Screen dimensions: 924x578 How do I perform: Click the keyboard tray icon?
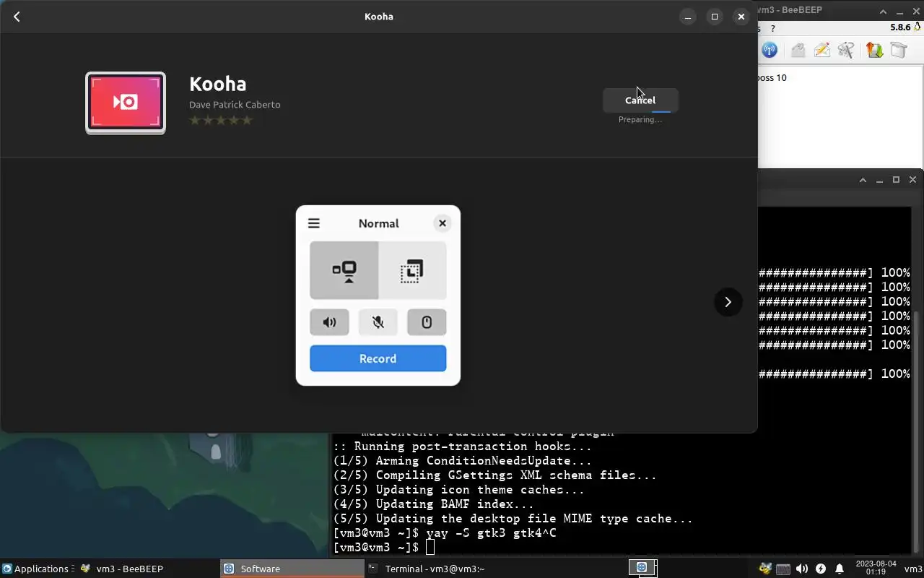783,569
